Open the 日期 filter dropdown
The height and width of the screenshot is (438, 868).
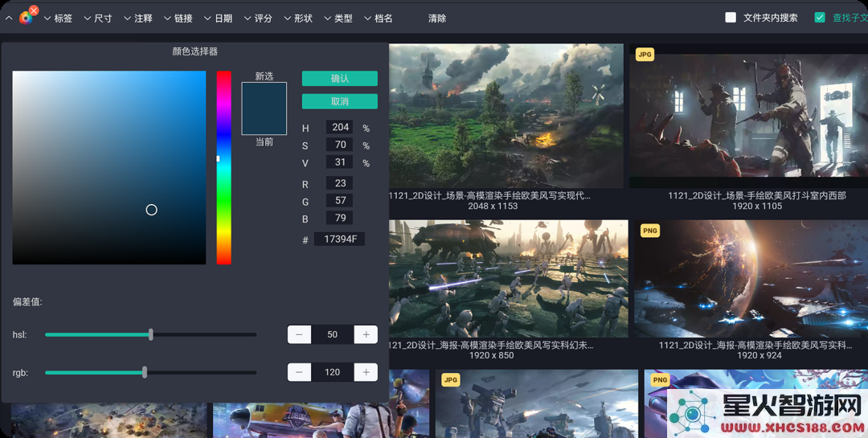point(218,18)
